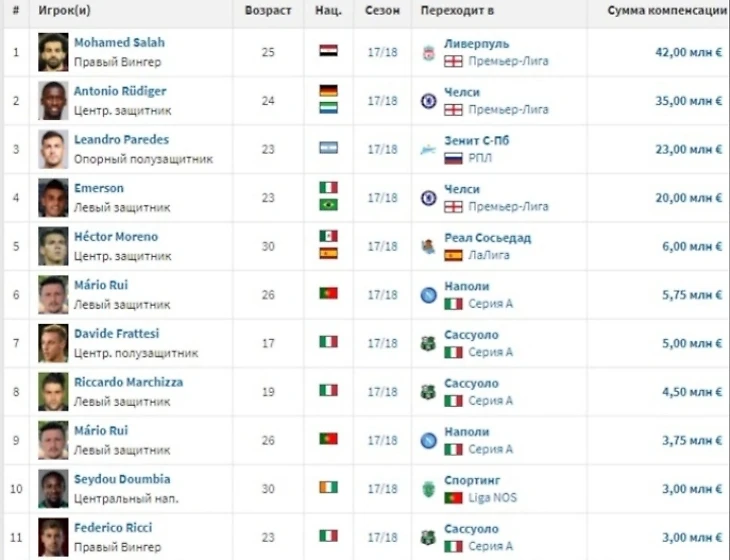Open Héctor Moreno's player photo thumbnail
730x560 pixels.
click(53, 246)
